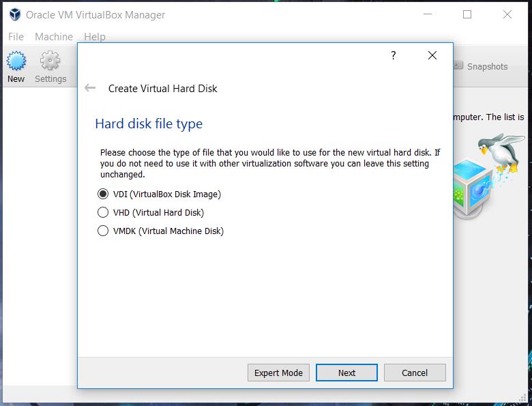Open the Help menu

tap(95, 37)
